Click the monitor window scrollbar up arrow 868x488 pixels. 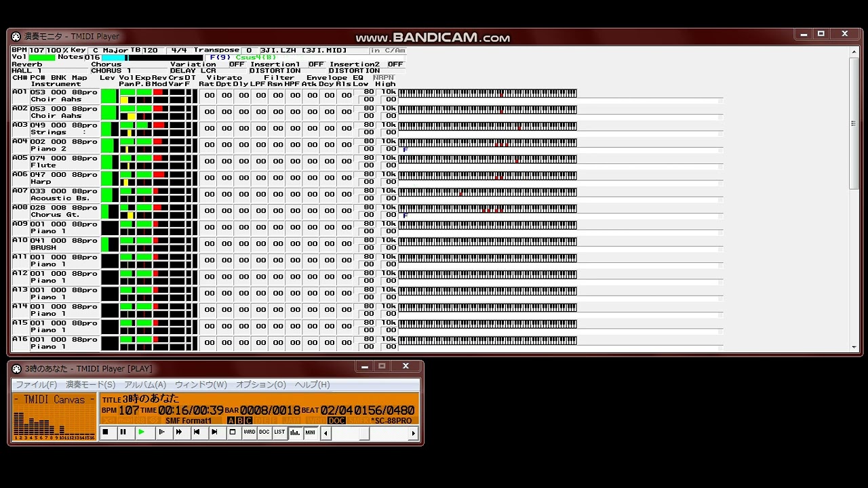tap(854, 50)
